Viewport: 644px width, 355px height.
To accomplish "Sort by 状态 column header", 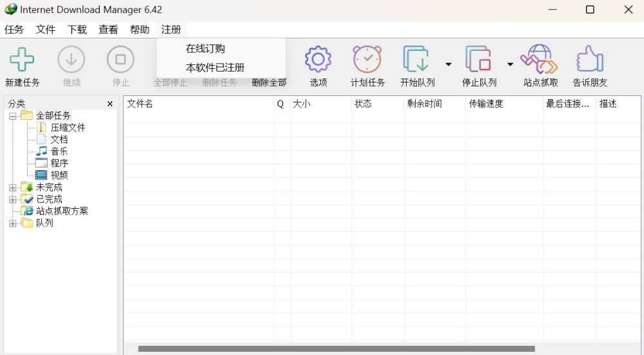I will (x=378, y=104).
